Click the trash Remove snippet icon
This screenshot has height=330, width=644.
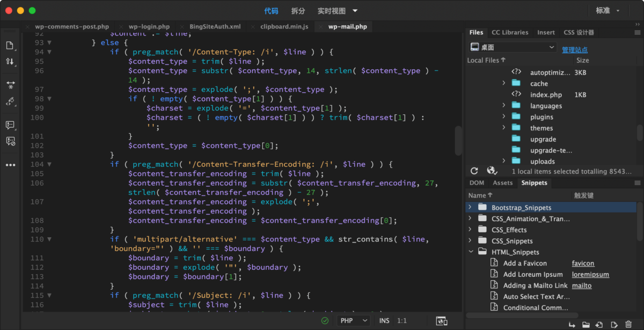628,325
